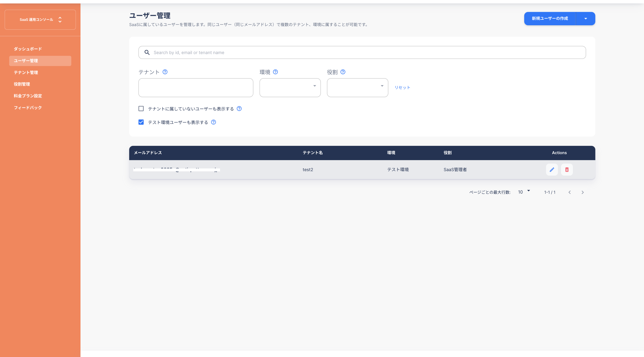The image size is (644, 357).
Task: Click the 環境 column header in table
Action: 391,153
